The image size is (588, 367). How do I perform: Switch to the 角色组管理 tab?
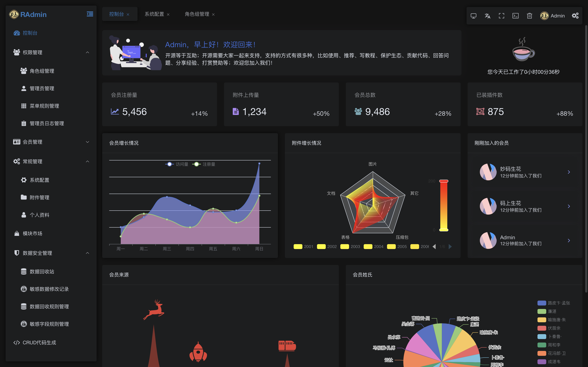coord(197,14)
